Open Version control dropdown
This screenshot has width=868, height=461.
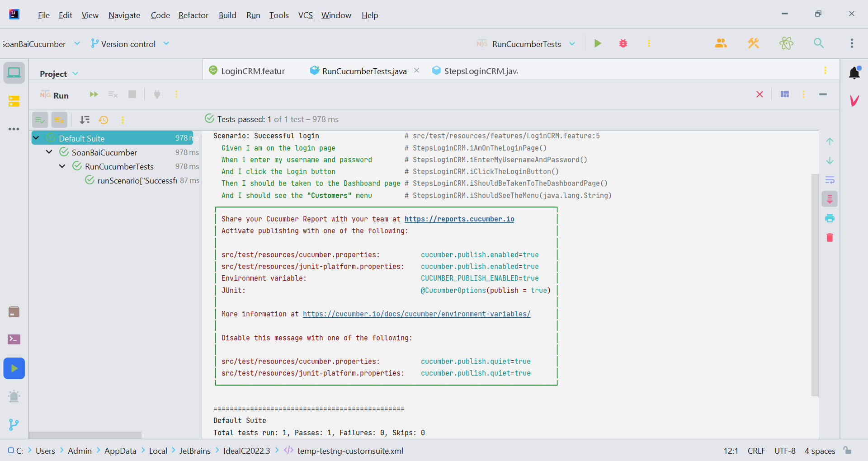(129, 44)
